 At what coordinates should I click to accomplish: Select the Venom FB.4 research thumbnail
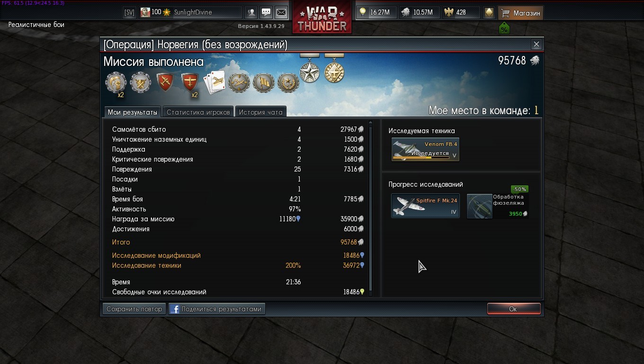(425, 150)
